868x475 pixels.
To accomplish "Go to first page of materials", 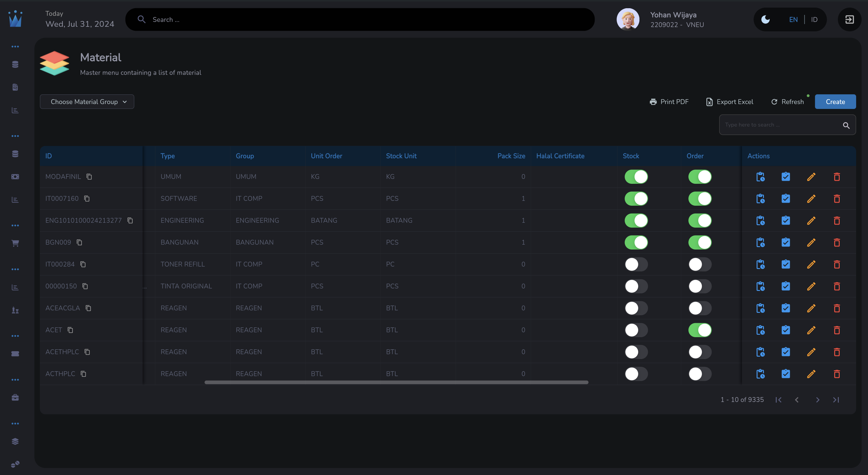I will point(779,400).
